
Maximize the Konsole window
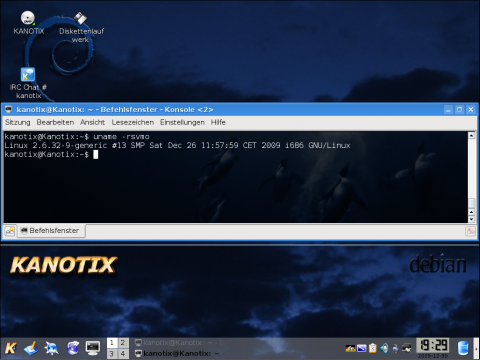(460, 109)
